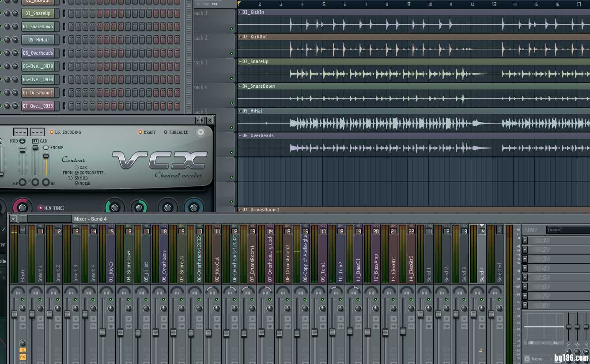Image resolution: width=590 pixels, height=364 pixels.
Task: Select the Send 1 mixer track
Action: point(428,254)
